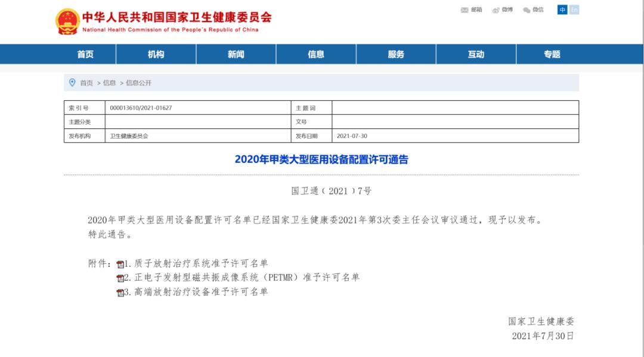Open attachment icon for 高端放射治疗设备 名单
The width and height of the screenshot is (644, 357).
click(121, 291)
